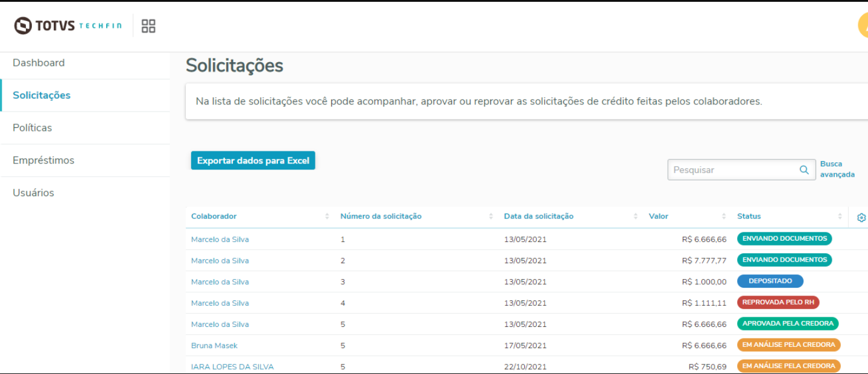Image resolution: width=868 pixels, height=374 pixels.
Task: Click ENVIANDO DOCUMENTOS badge for request 2
Action: 784,260
